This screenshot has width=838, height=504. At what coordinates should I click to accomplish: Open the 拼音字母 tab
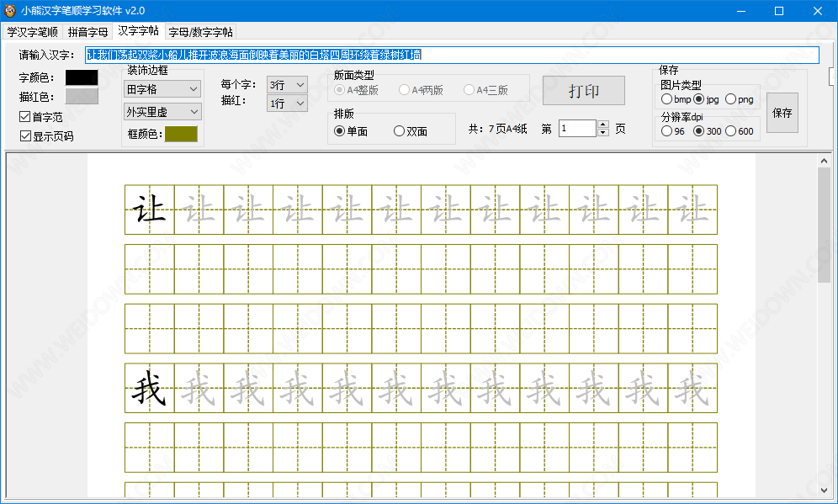coord(88,32)
